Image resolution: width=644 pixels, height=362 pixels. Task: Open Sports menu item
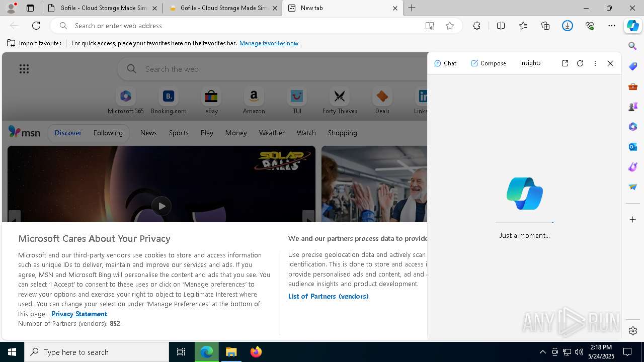coord(179,133)
